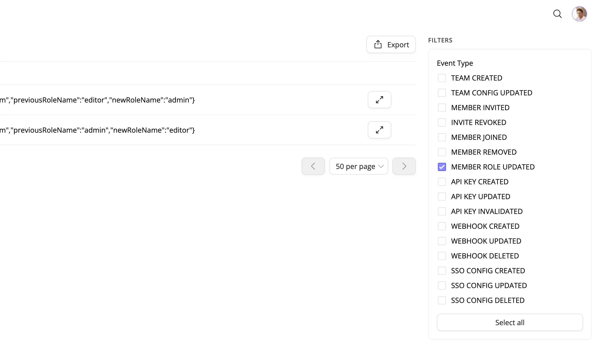Enable the TEAM CREATED filter

click(442, 78)
